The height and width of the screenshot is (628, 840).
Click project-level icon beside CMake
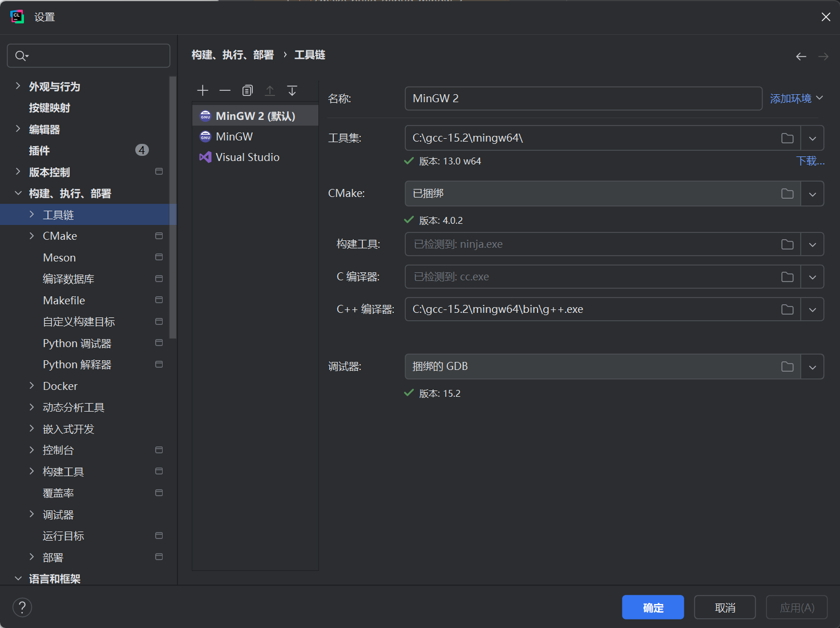159,236
